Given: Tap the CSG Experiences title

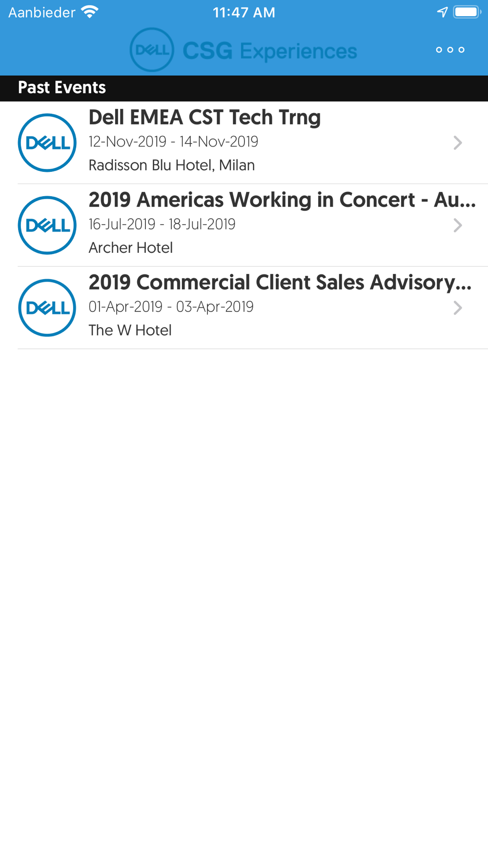Looking at the screenshot, I should tap(270, 51).
